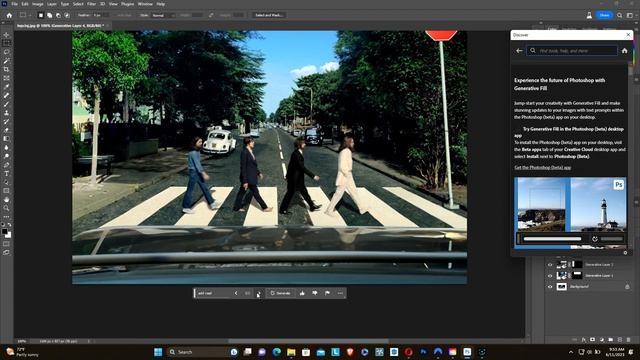Open Get the Photoshop (beta) app link
Image resolution: width=640 pixels, height=360 pixels.
point(542,167)
